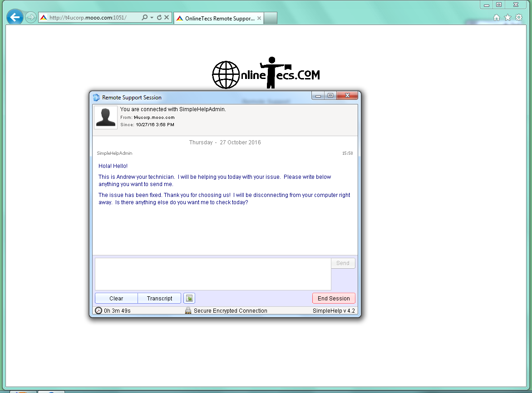This screenshot has width=532, height=393.
Task: Close the OnlineTecs Remote Support tab
Action: point(259,18)
